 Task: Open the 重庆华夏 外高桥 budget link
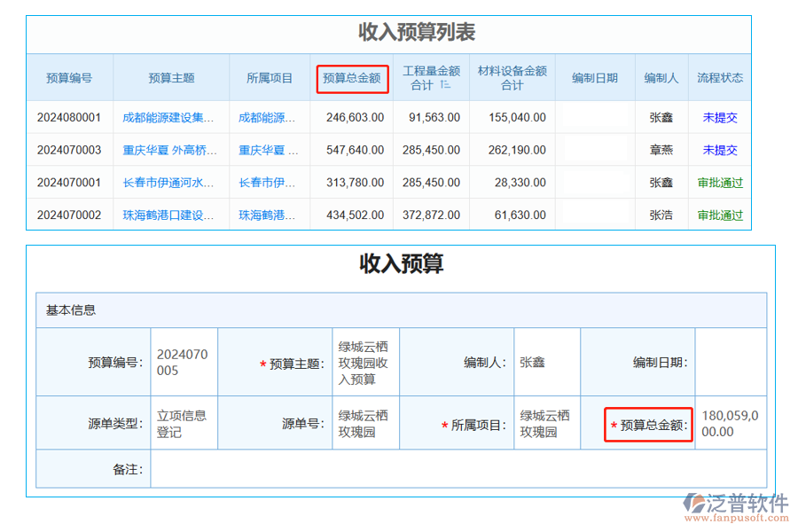[x=170, y=150]
